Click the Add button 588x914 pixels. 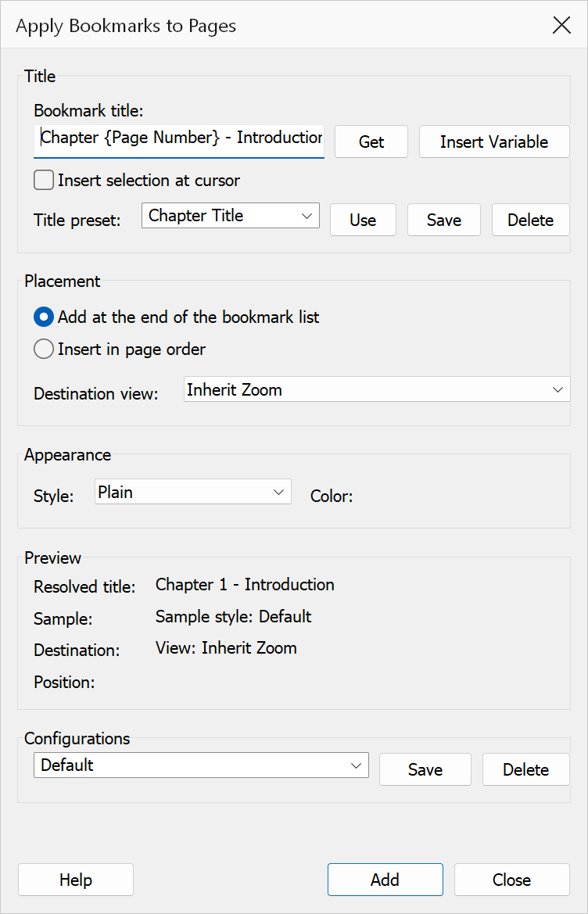(385, 880)
